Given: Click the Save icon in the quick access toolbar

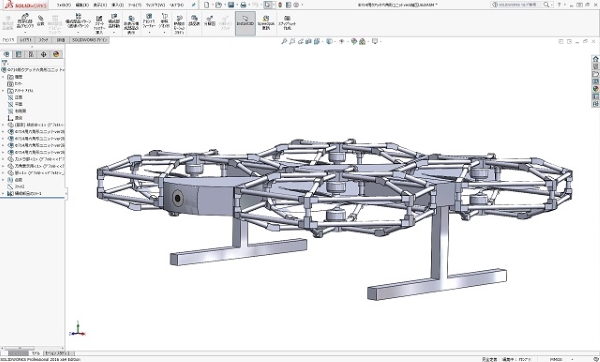Looking at the screenshot, I should click(x=231, y=5).
